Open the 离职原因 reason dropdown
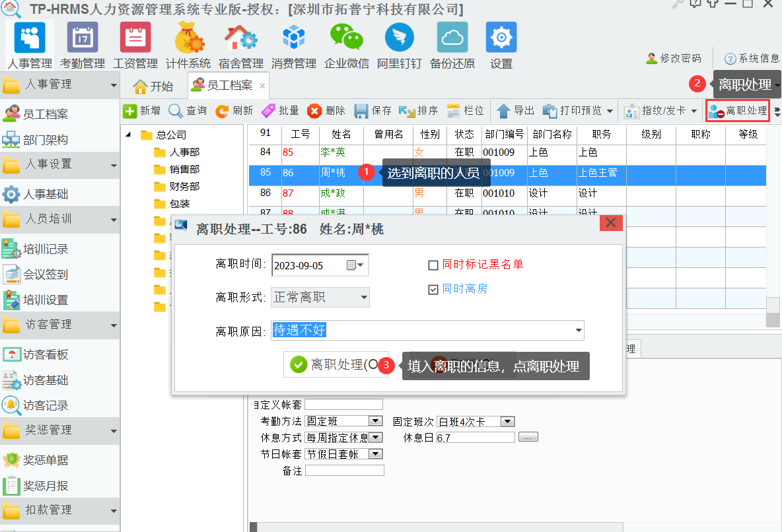The image size is (782, 532). (579, 330)
